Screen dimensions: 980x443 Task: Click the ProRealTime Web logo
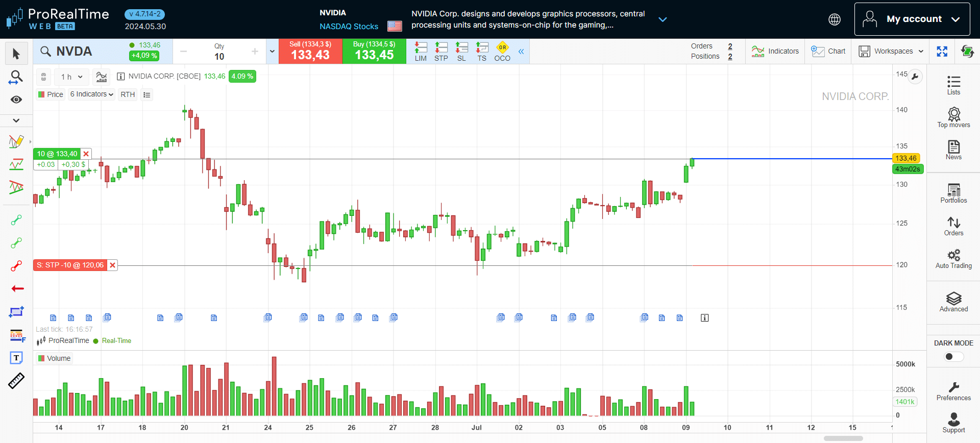pyautogui.click(x=57, y=19)
